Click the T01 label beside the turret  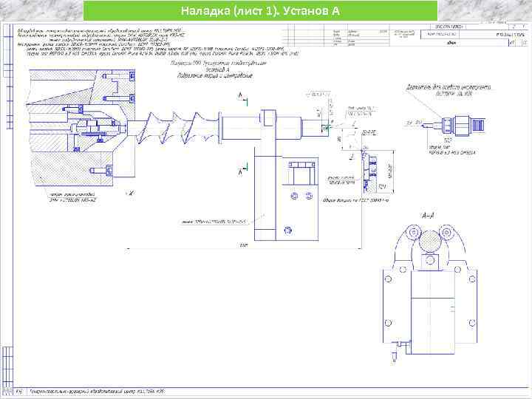click(x=382, y=187)
